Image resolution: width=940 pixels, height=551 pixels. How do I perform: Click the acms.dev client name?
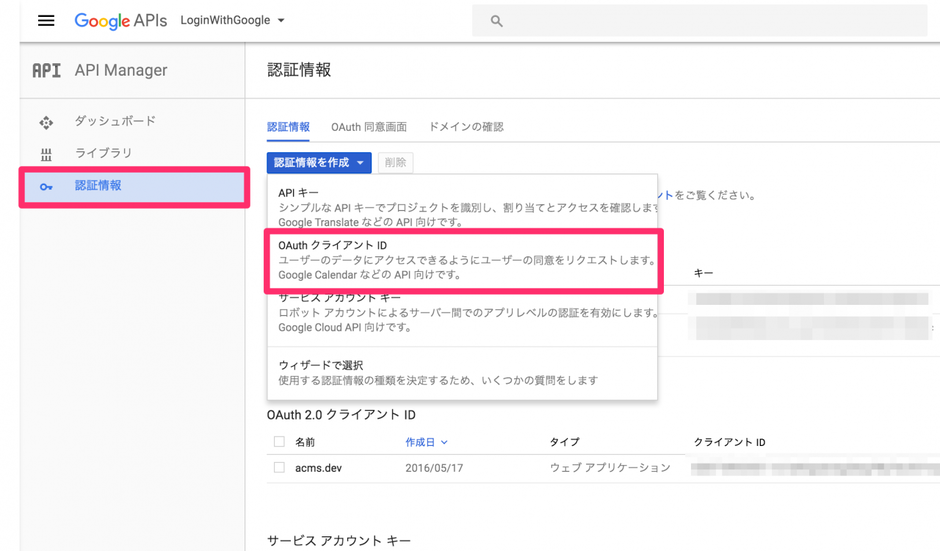318,468
